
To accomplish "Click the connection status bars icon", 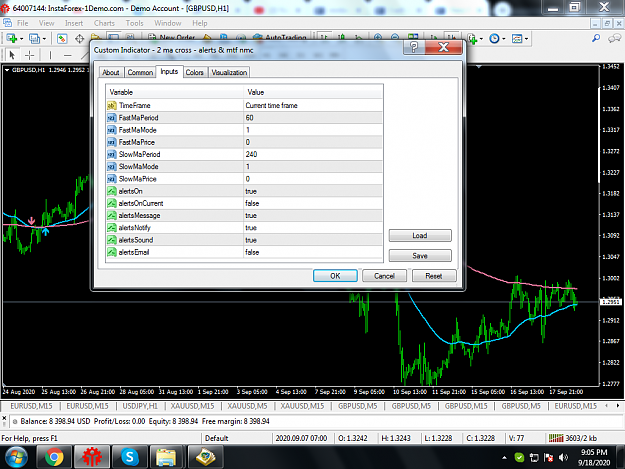I will click(556, 438).
